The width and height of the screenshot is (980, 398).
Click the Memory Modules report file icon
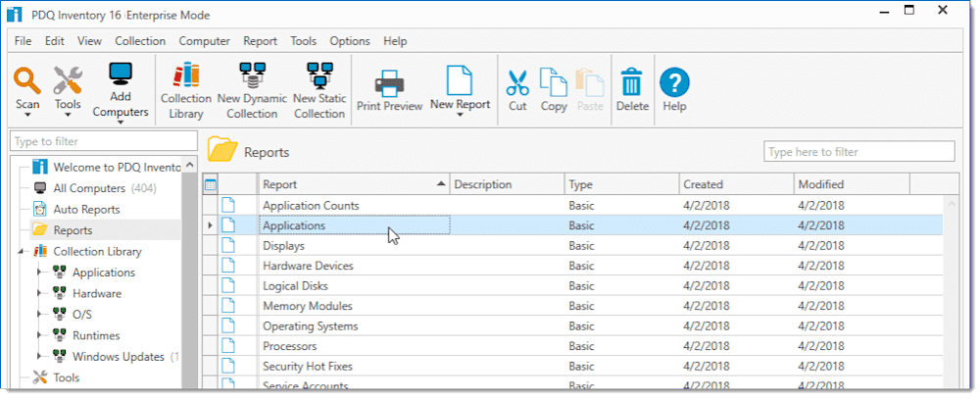(228, 306)
